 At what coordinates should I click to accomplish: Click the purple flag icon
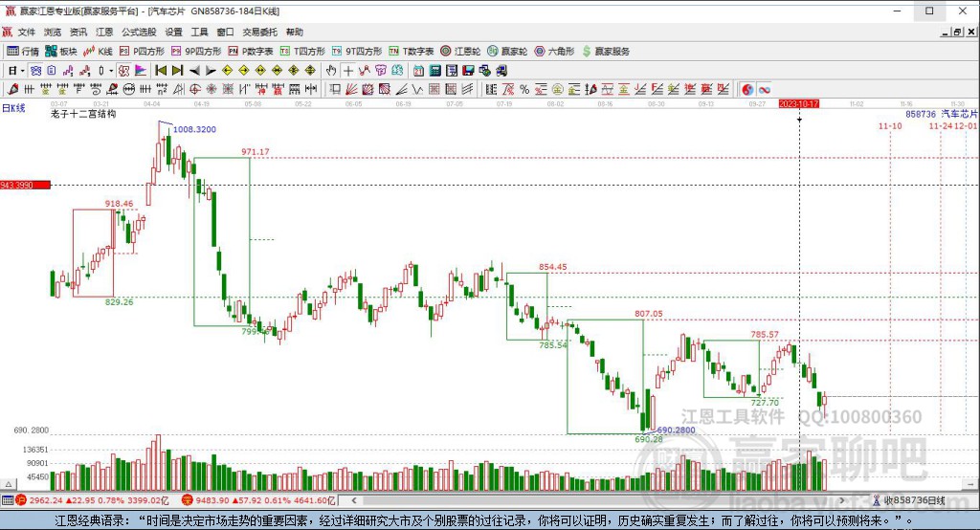click(x=141, y=71)
